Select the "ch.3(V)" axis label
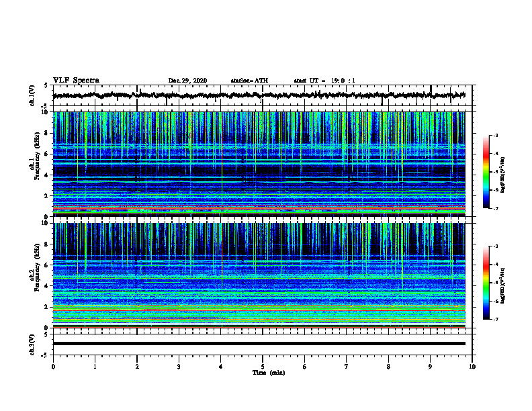 [x=32, y=345]
